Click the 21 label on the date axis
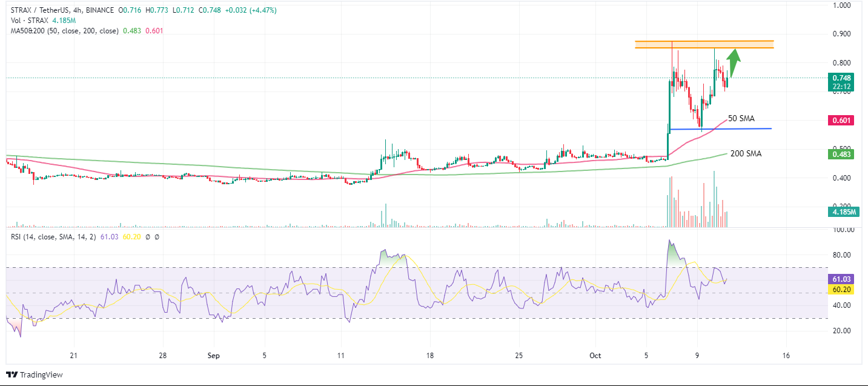This screenshot has width=868, height=386. coord(73,355)
